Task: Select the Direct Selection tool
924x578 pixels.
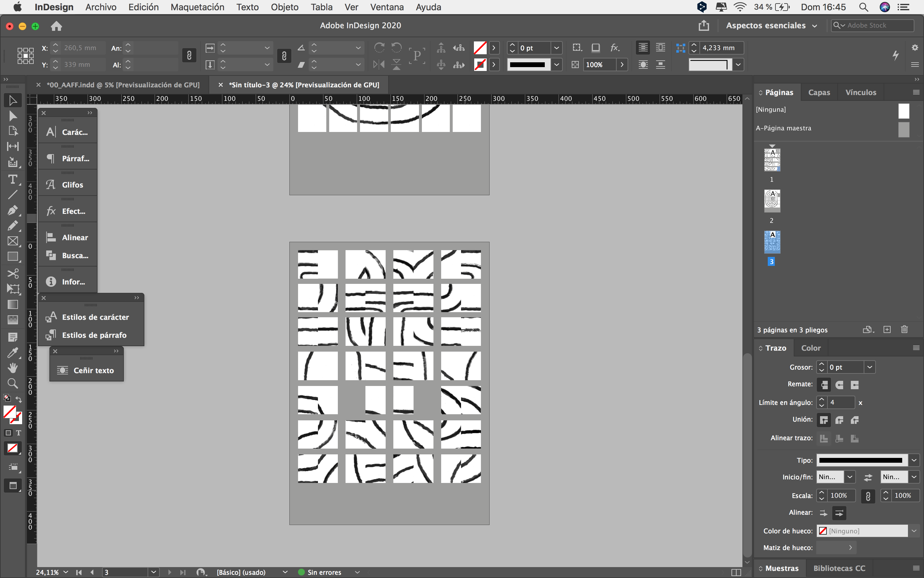Action: tap(13, 116)
